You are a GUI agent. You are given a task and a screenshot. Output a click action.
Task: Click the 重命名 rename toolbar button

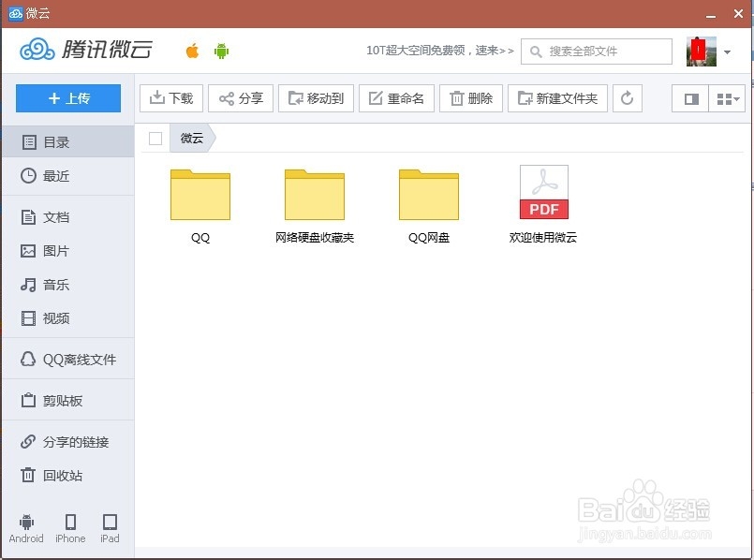point(396,98)
